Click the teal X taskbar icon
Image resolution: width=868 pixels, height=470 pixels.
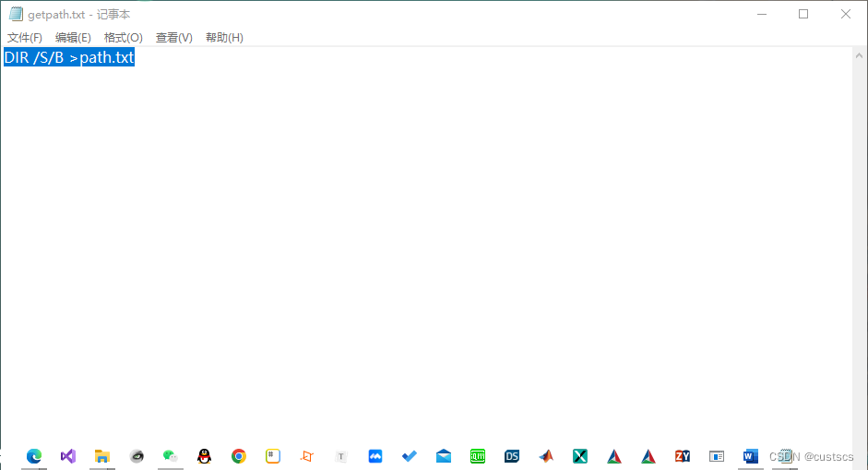click(x=580, y=456)
